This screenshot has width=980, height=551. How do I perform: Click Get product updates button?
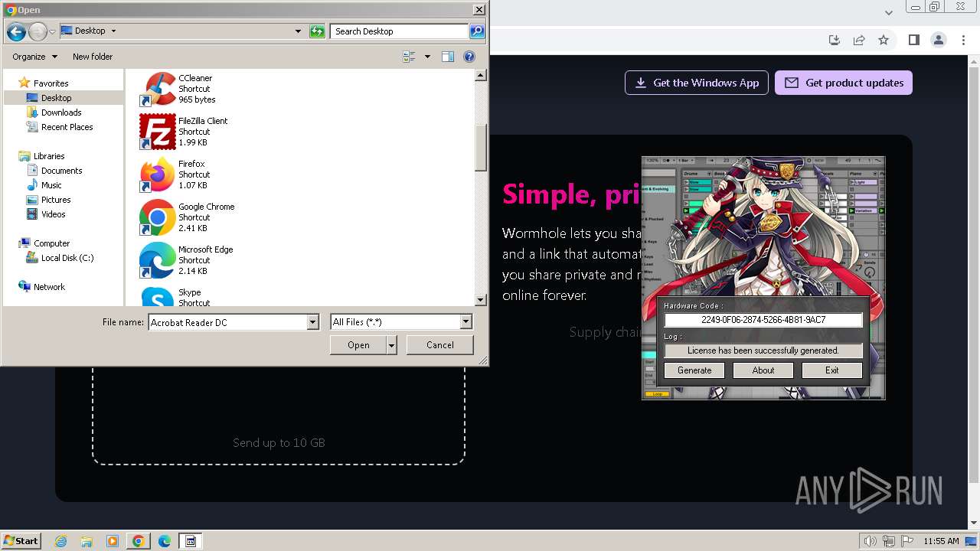[x=844, y=83]
